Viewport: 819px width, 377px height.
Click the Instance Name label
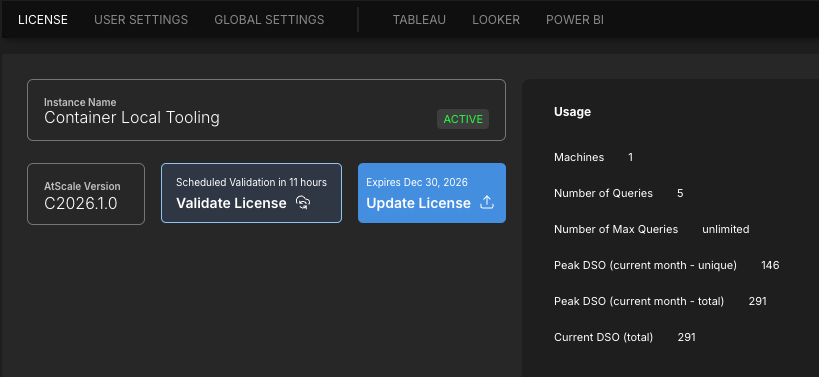point(80,102)
